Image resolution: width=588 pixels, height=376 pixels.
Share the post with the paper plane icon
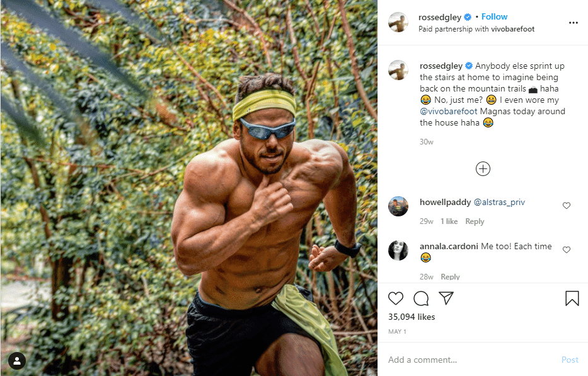(446, 298)
